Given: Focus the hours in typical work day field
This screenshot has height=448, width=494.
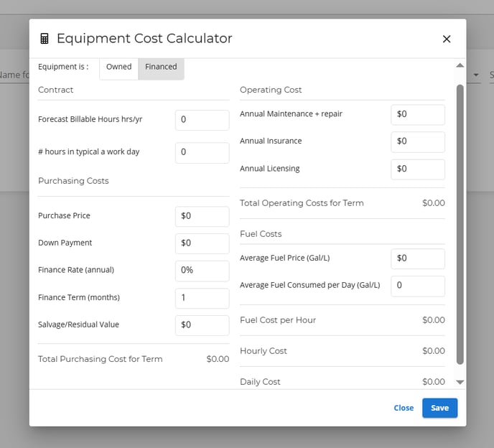Looking at the screenshot, I should (x=202, y=152).
